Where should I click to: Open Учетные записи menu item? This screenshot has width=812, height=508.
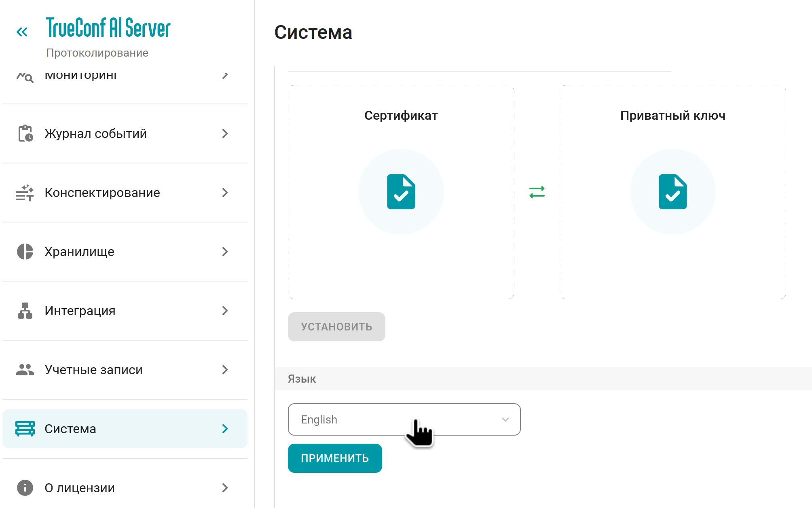point(94,370)
